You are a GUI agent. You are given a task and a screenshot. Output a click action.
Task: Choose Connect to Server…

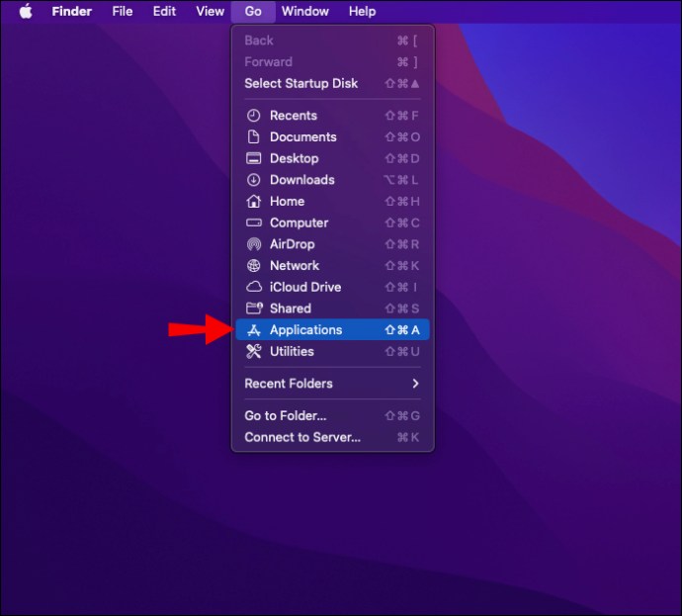pos(333,437)
